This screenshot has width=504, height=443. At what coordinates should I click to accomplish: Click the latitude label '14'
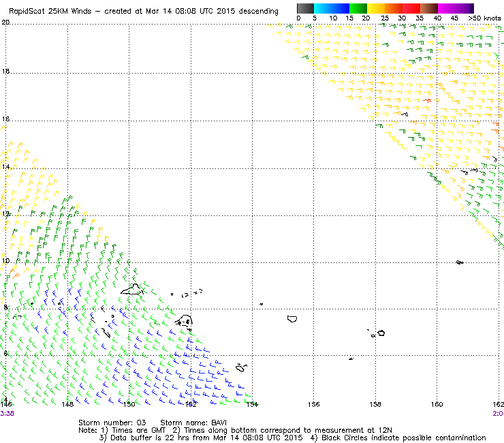coord(5,167)
